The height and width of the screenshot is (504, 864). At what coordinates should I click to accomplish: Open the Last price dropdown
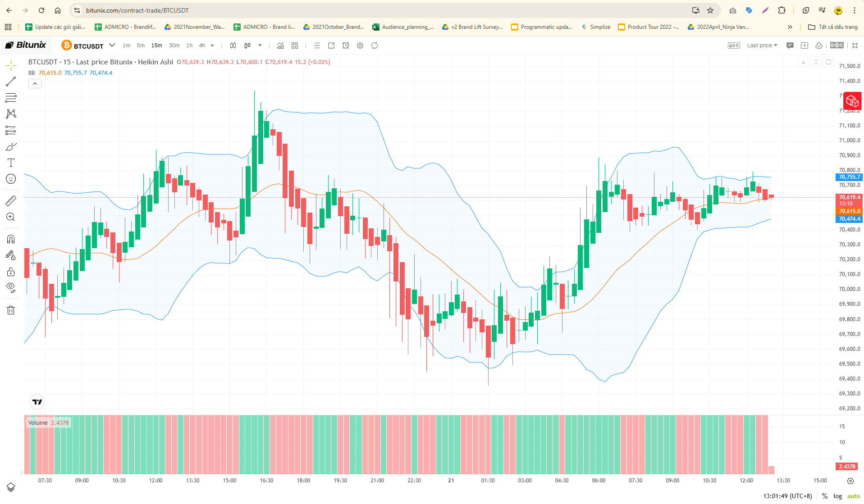[762, 45]
